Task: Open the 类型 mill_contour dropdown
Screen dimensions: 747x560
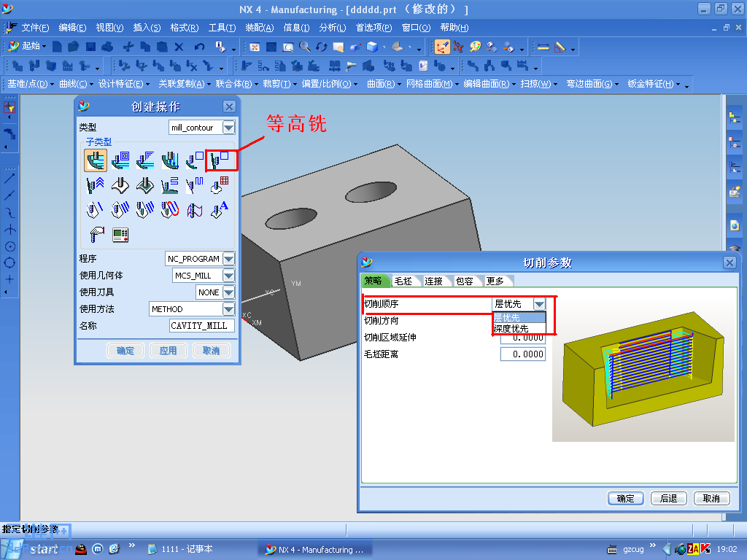Action: point(228,128)
